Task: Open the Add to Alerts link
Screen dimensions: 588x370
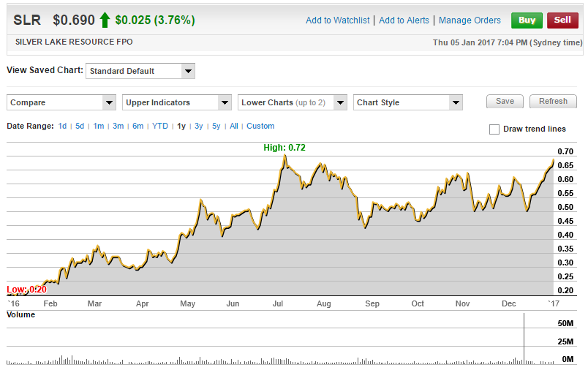Action: point(405,20)
